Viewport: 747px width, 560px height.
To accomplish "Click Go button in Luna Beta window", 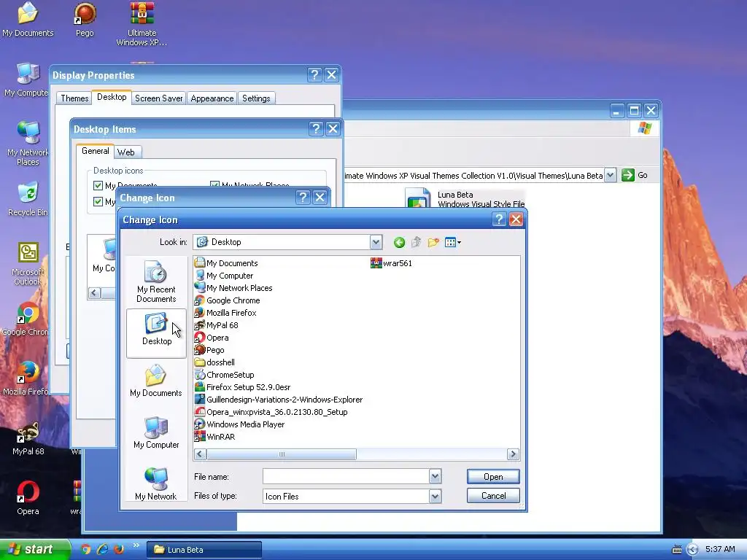I will pos(635,175).
